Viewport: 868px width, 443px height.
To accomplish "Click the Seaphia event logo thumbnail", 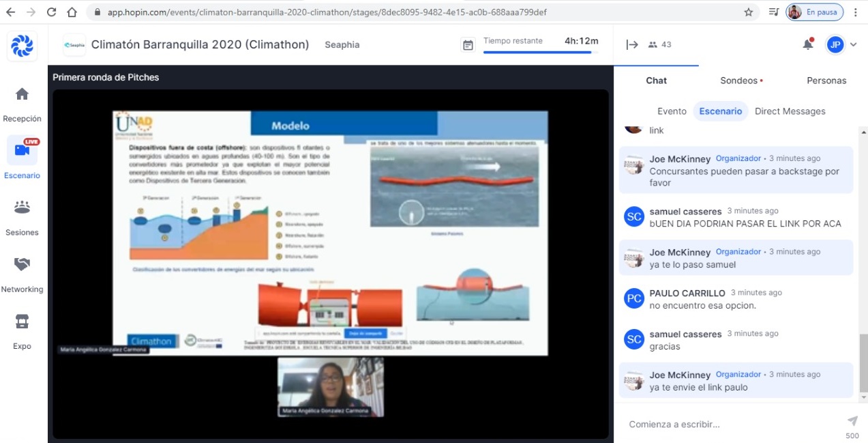I will tap(74, 45).
